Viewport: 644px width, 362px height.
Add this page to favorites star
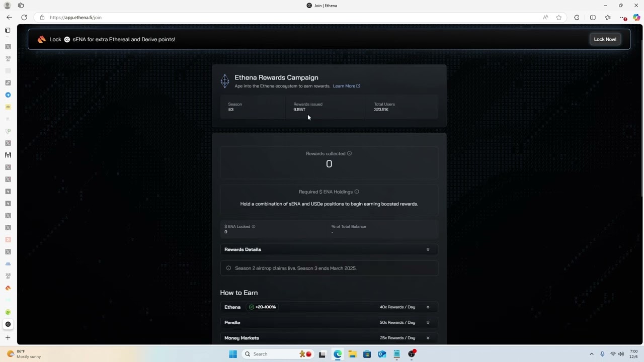click(x=558, y=17)
